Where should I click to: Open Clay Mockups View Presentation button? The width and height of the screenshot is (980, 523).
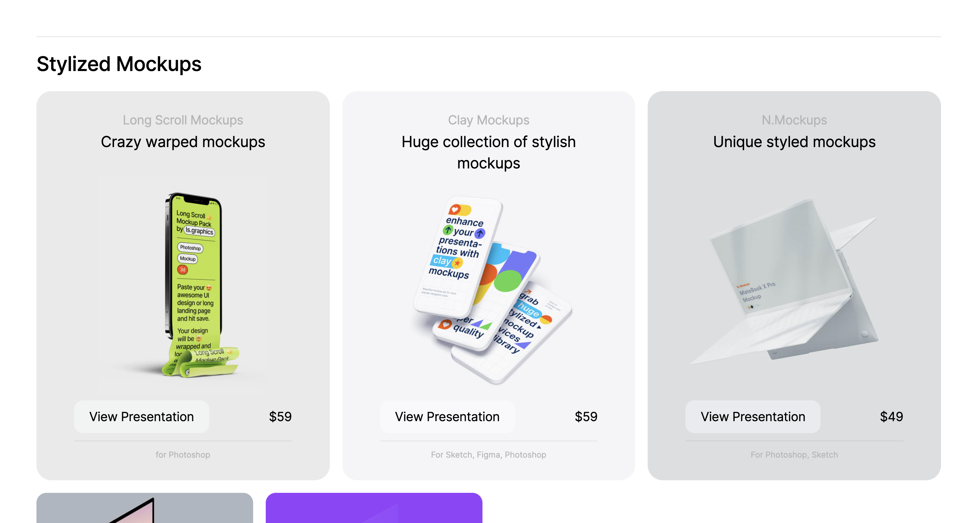point(447,416)
